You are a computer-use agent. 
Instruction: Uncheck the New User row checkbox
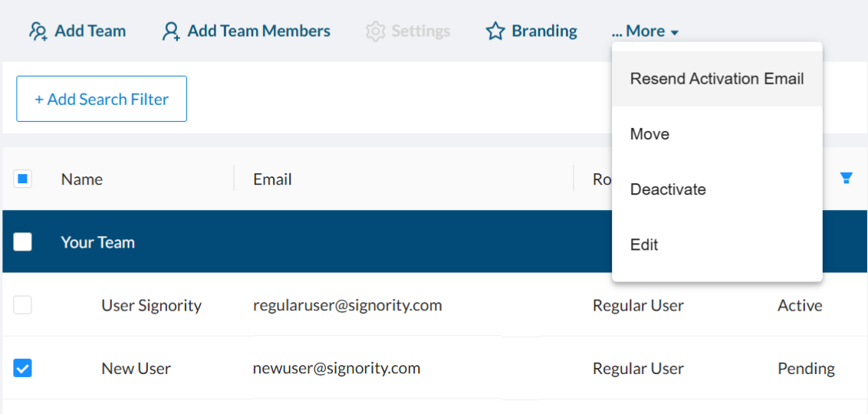(x=23, y=369)
